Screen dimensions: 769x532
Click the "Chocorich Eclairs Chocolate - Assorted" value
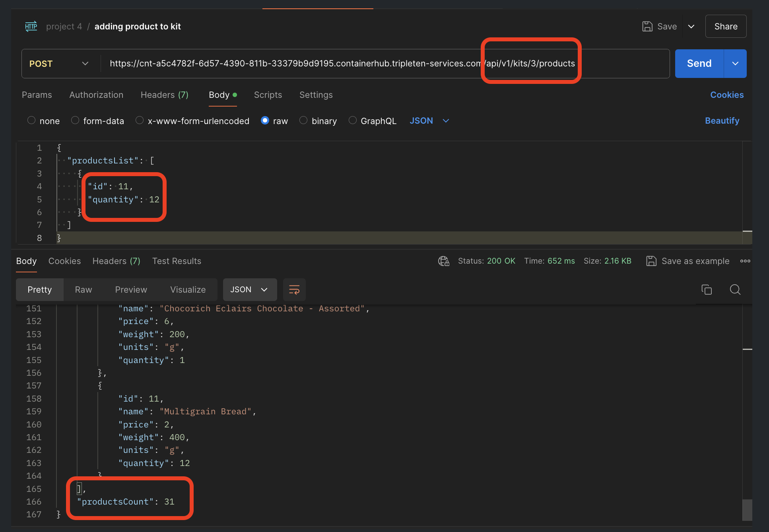pos(262,309)
